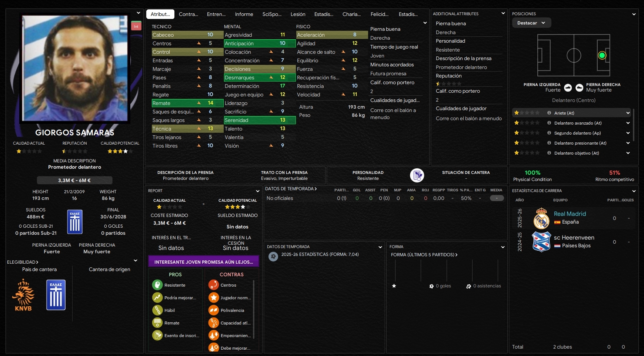Open the Additional Attributes panel dropdown
The image size is (644, 356).
(503, 13)
